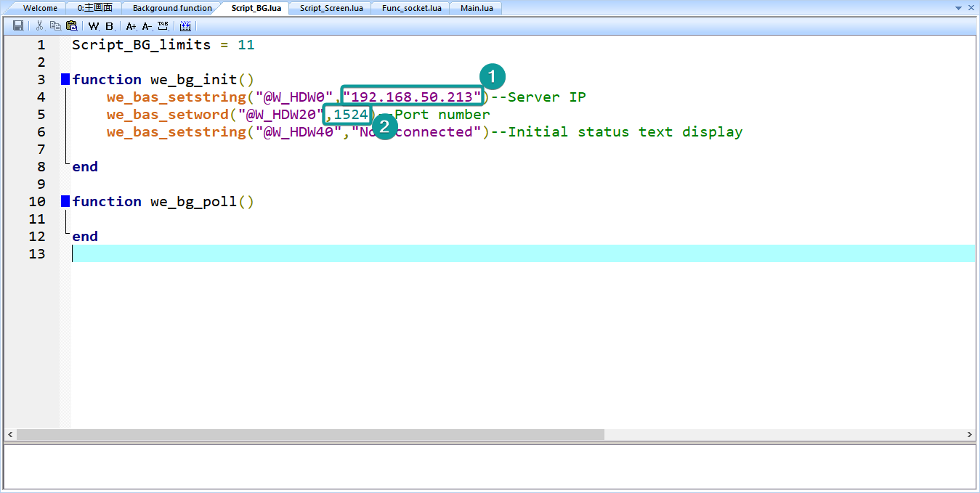Click the B bookmark toolbar icon
Image resolution: width=980 pixels, height=493 pixels.
click(x=109, y=25)
